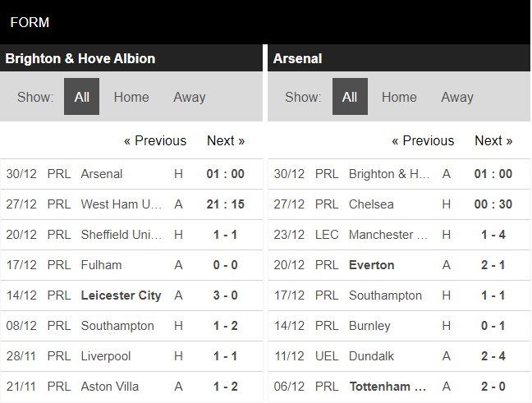Open Arsenal's Chelsea match on 27/12
The height and width of the screenshot is (403, 532).
(x=371, y=204)
